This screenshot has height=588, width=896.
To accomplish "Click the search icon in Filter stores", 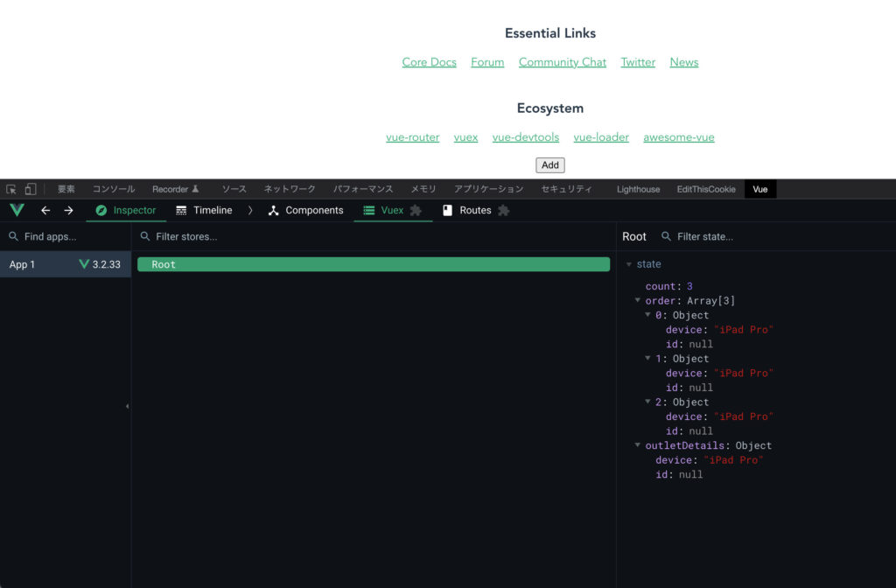I will pos(145,236).
